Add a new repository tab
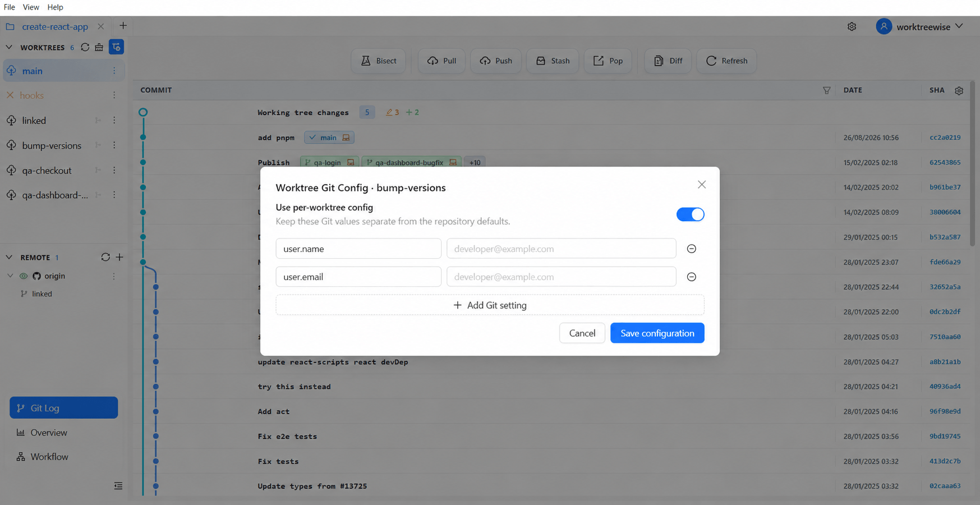 (x=123, y=26)
